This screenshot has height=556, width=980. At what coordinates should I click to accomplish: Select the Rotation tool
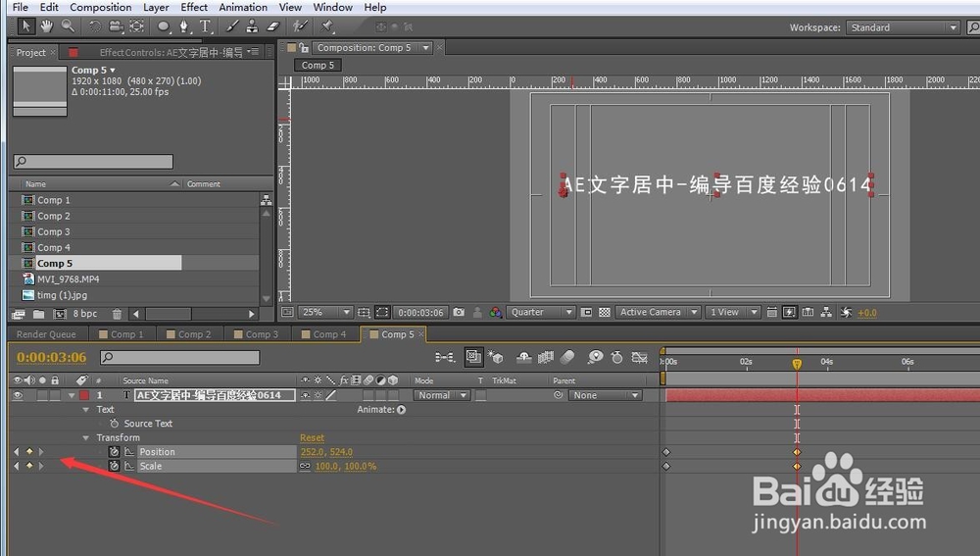tap(94, 26)
